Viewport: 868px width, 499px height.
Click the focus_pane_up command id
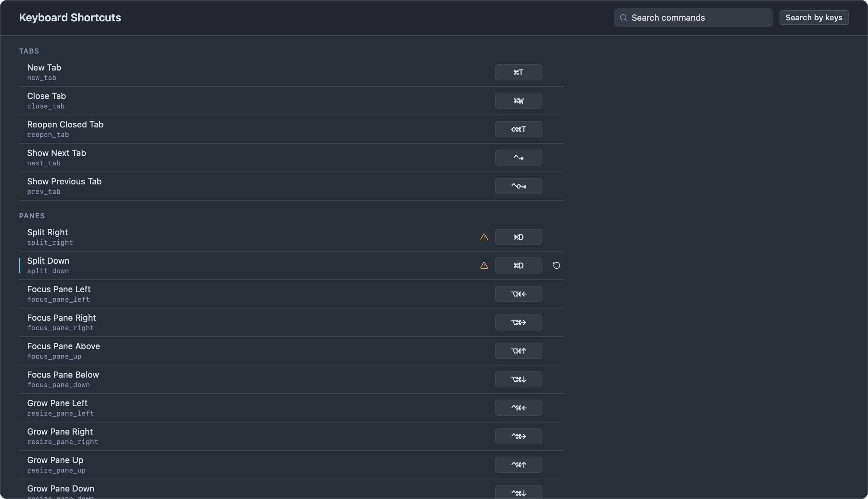click(x=54, y=356)
